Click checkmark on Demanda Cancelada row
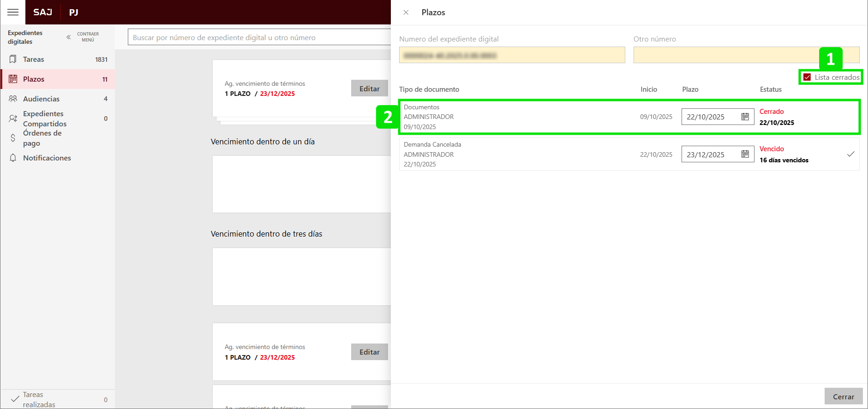Viewport: 868px width, 409px height. 850,154
